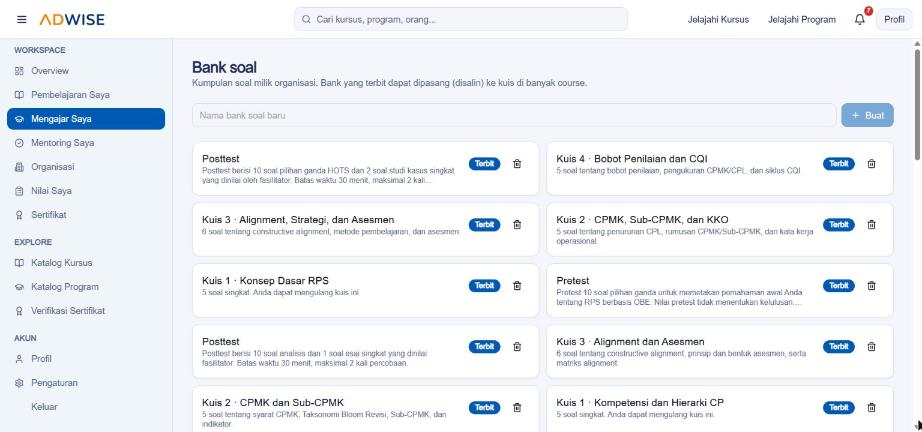Open Pengaturan settings in sidebar

86,383
